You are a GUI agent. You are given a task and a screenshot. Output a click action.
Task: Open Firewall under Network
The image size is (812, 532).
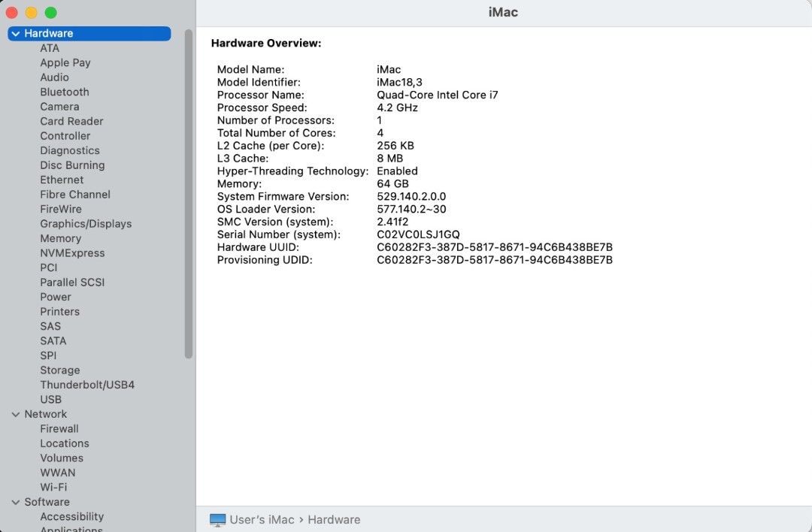(59, 428)
